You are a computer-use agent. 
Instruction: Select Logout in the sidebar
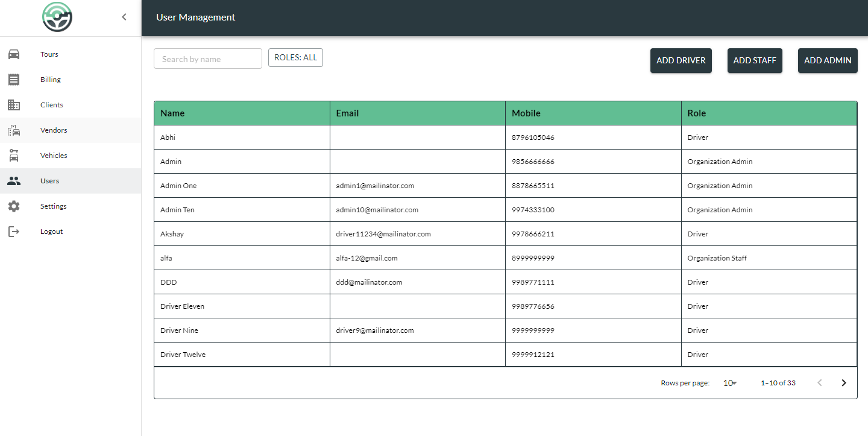pos(71,232)
